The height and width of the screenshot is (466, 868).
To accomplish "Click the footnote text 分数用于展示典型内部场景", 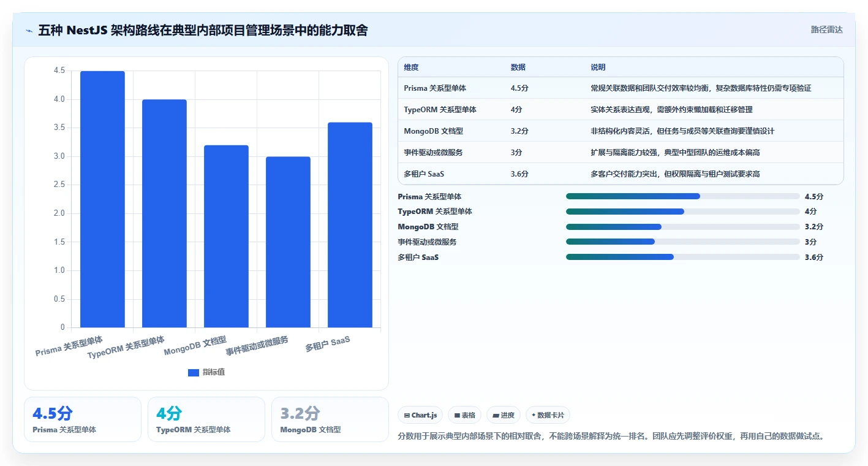I will pos(612,437).
